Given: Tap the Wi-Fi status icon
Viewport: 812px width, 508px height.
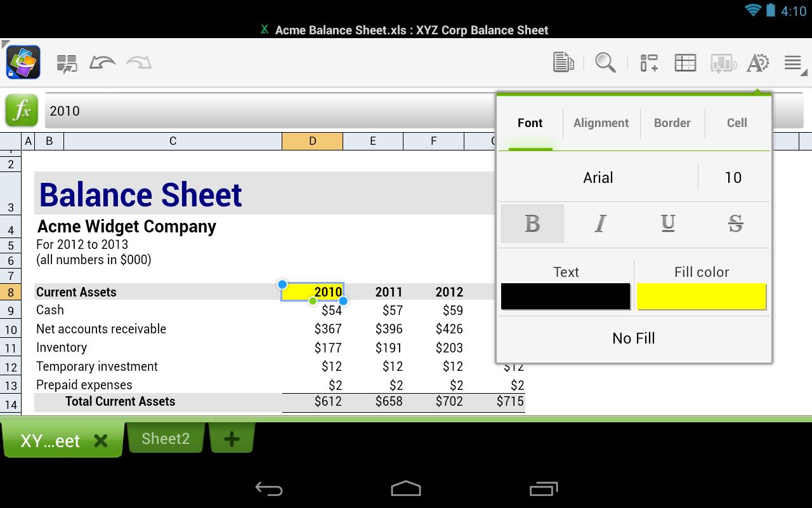Looking at the screenshot, I should pyautogui.click(x=753, y=10).
